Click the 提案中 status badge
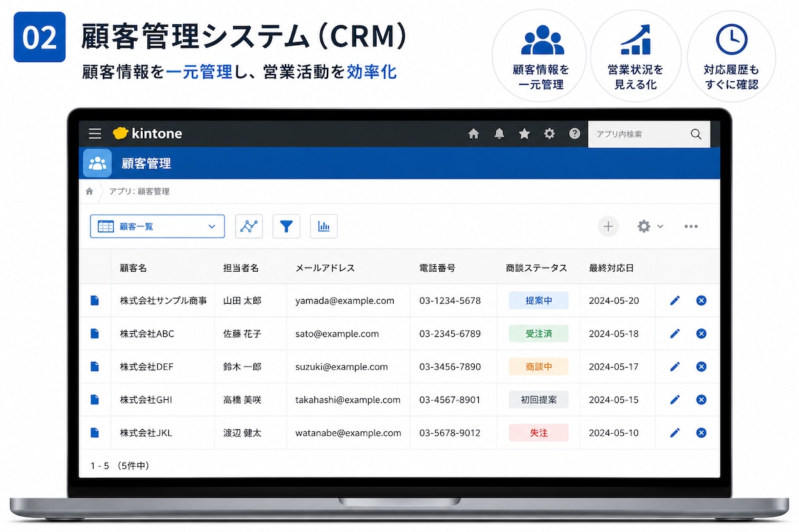This screenshot has height=532, width=799. (539, 300)
